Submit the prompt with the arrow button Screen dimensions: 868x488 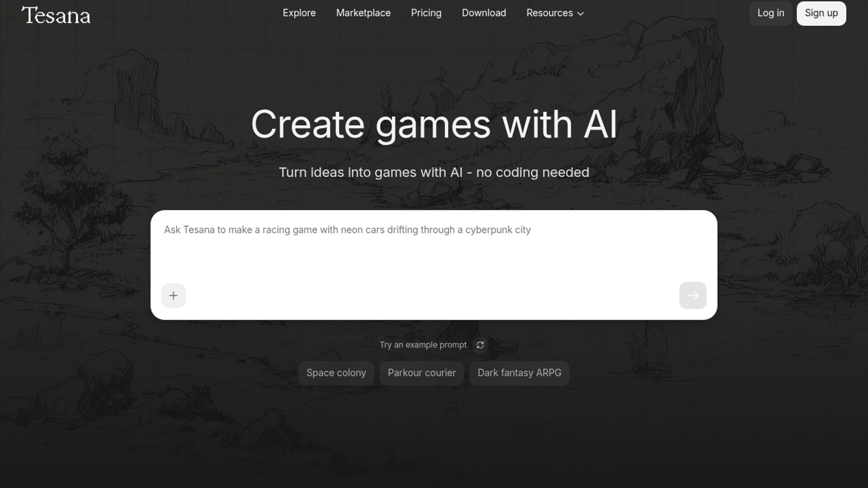(693, 296)
